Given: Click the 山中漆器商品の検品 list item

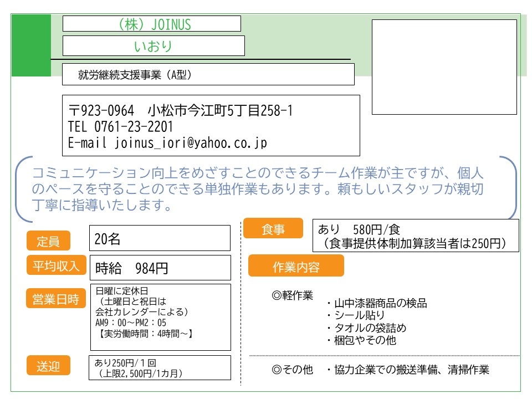Looking at the screenshot, I should coord(377,303).
